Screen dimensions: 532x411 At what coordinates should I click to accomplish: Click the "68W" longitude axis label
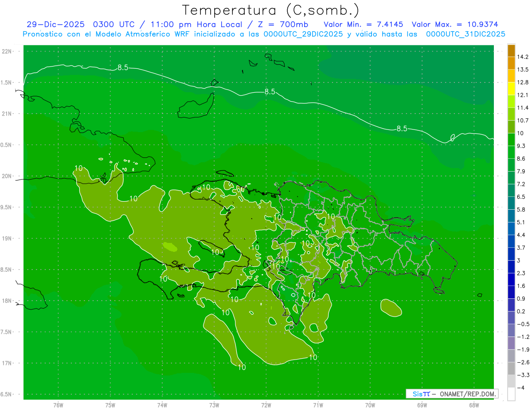point(474,405)
